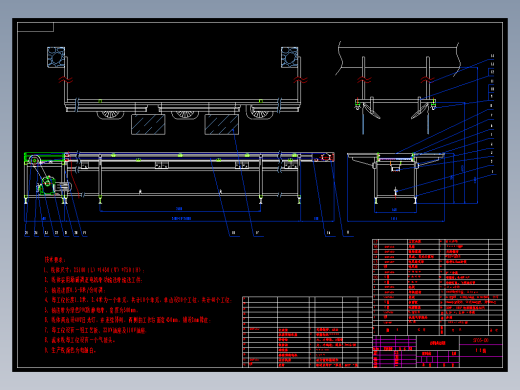The width and height of the screenshot is (520, 390).
Task: Select the first line of red notes
Action: (x=94, y=270)
